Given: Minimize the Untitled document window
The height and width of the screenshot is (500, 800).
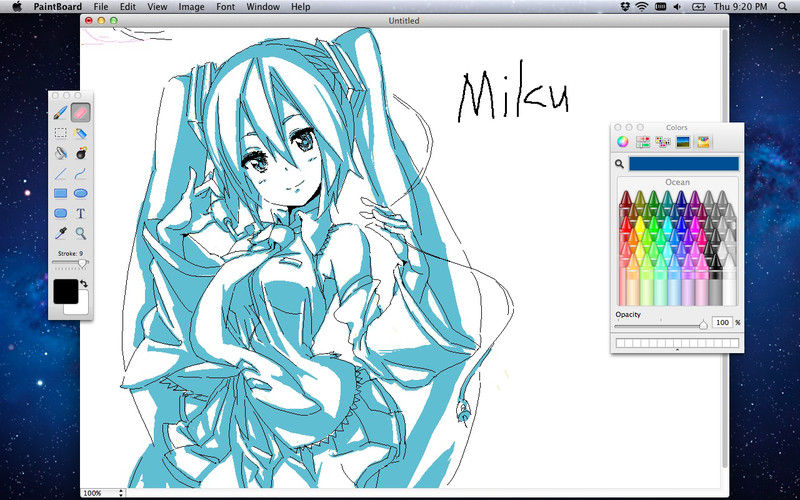Looking at the screenshot, I should (101, 20).
